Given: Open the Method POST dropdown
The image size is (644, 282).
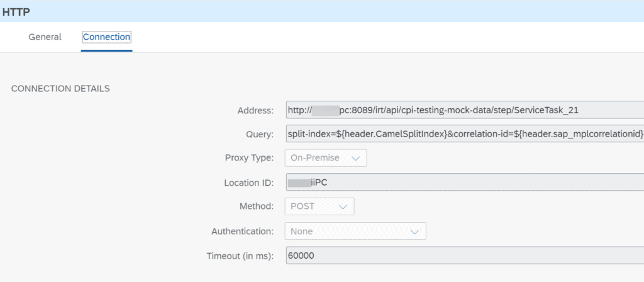Looking at the screenshot, I should 319,206.
